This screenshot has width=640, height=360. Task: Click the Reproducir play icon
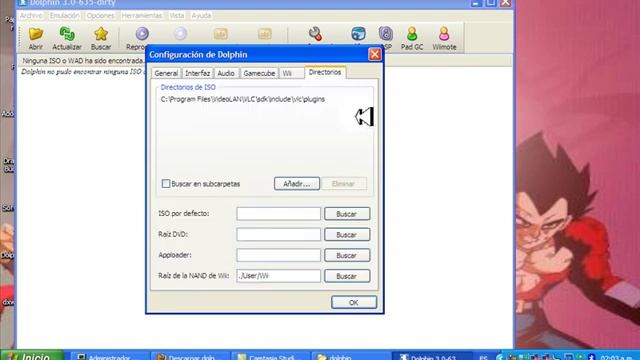(x=142, y=33)
